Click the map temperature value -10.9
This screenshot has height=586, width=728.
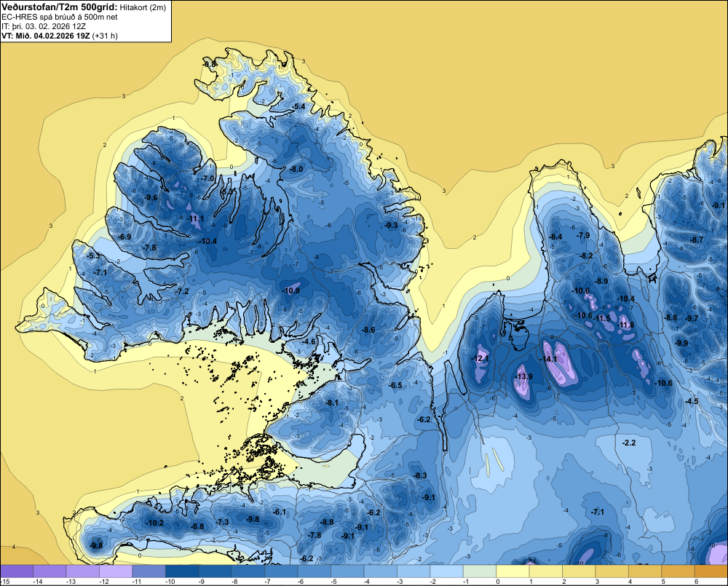coord(290,290)
